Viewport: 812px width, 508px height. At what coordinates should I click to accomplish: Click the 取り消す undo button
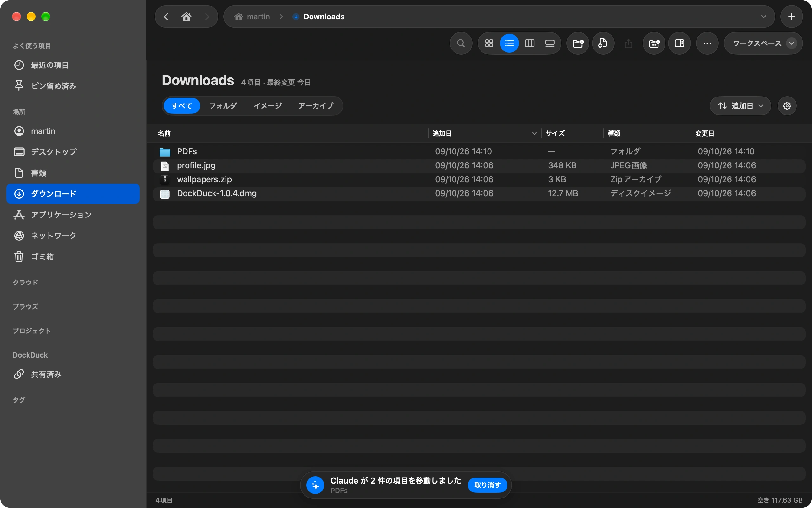(487, 485)
